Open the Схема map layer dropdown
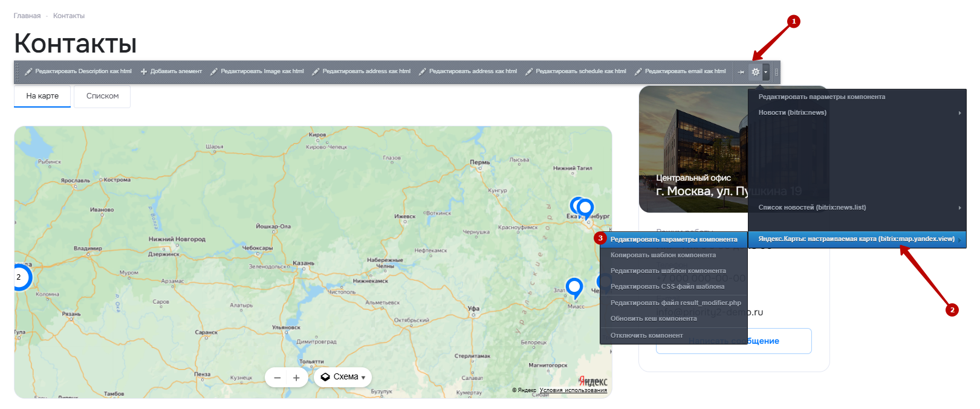This screenshot has height=409, width=980. [343, 377]
